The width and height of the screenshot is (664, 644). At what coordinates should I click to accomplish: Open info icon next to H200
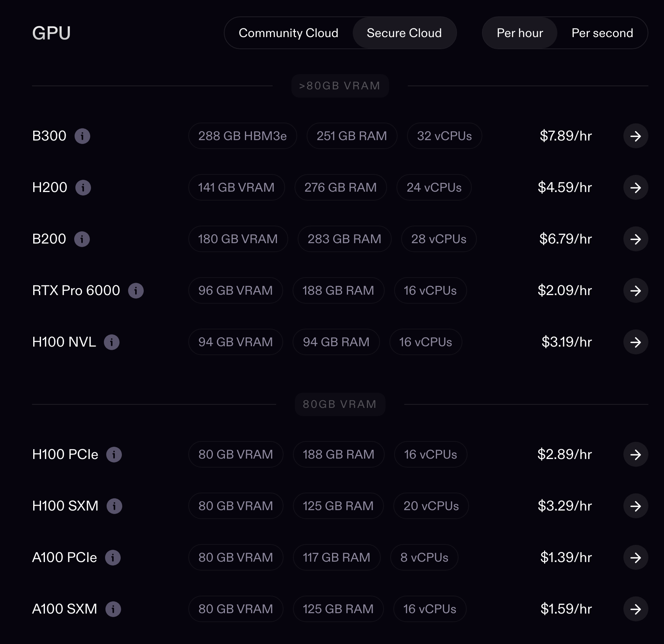click(x=83, y=188)
